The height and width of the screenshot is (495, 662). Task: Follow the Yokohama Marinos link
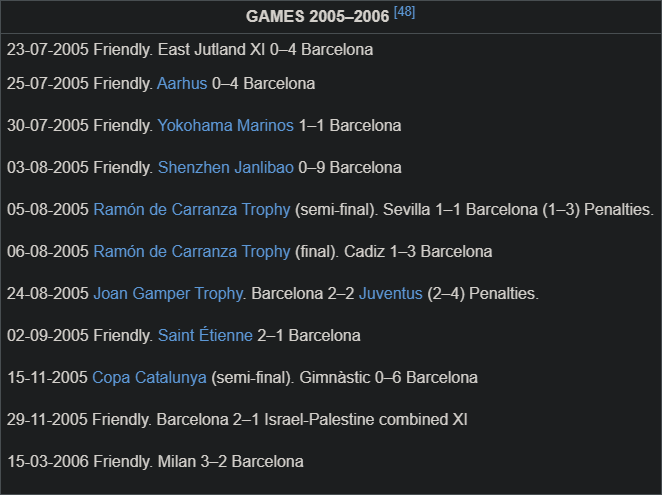tap(225, 125)
